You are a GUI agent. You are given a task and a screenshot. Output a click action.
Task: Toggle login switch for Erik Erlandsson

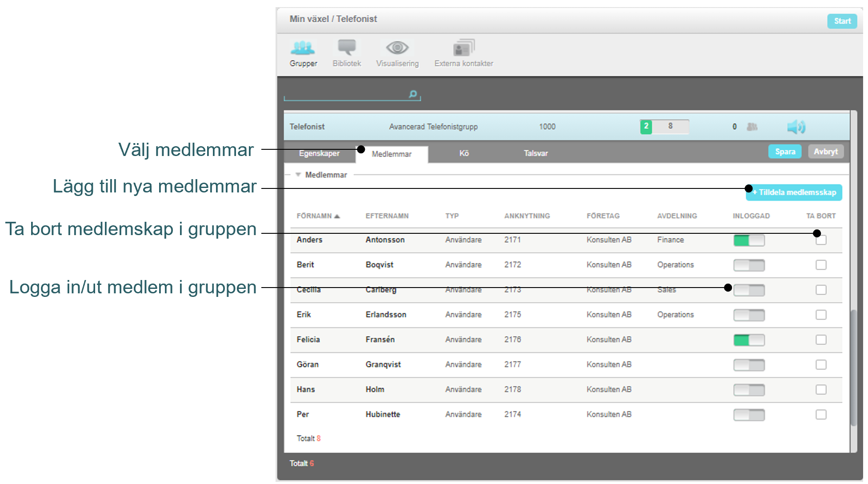click(749, 315)
